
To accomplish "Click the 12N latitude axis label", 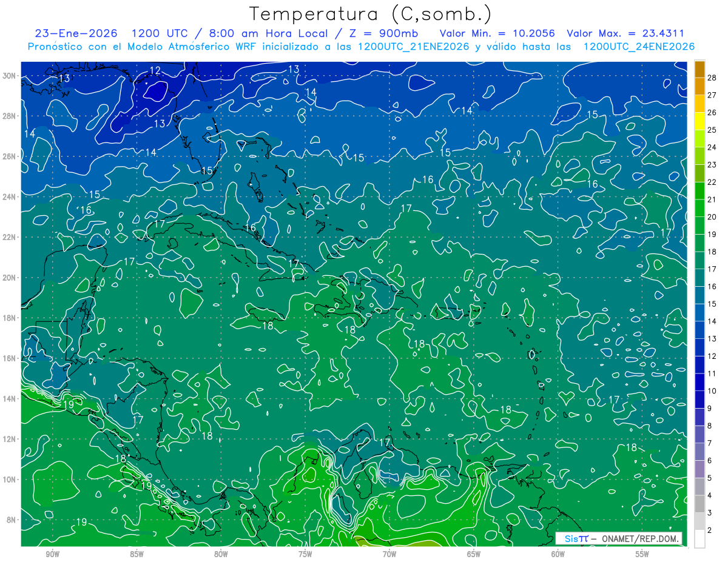I will (10, 439).
